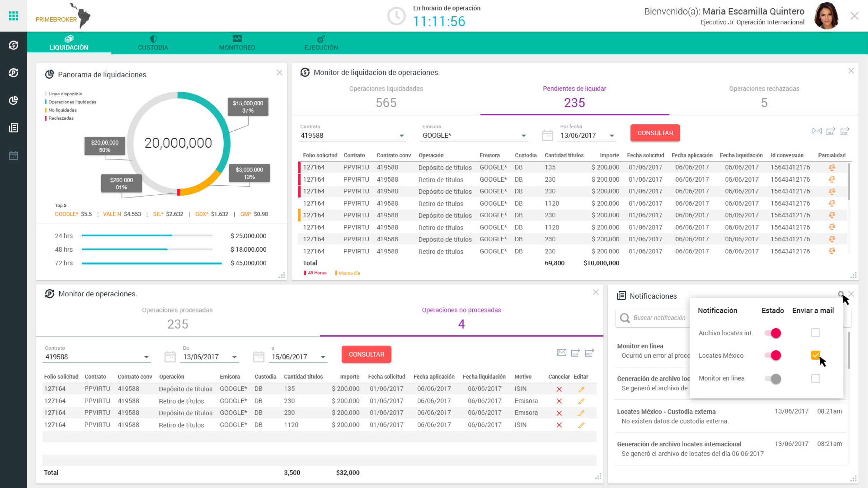This screenshot has height=488, width=868.
Task: Click the pie chart sidebar icon
Action: (14, 101)
